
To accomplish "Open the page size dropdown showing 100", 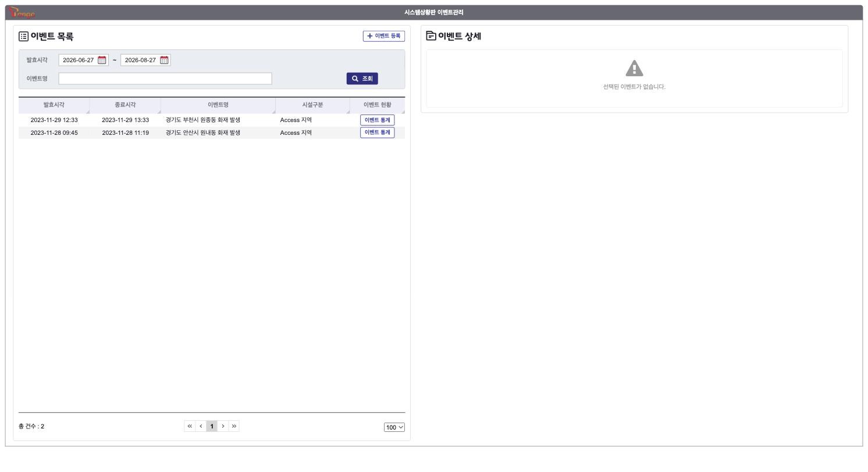I will pos(394,427).
